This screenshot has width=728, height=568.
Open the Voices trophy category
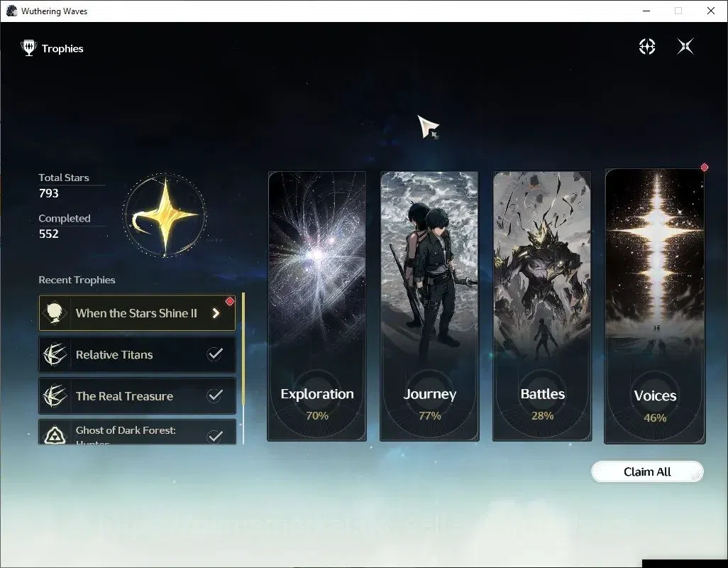(655, 306)
